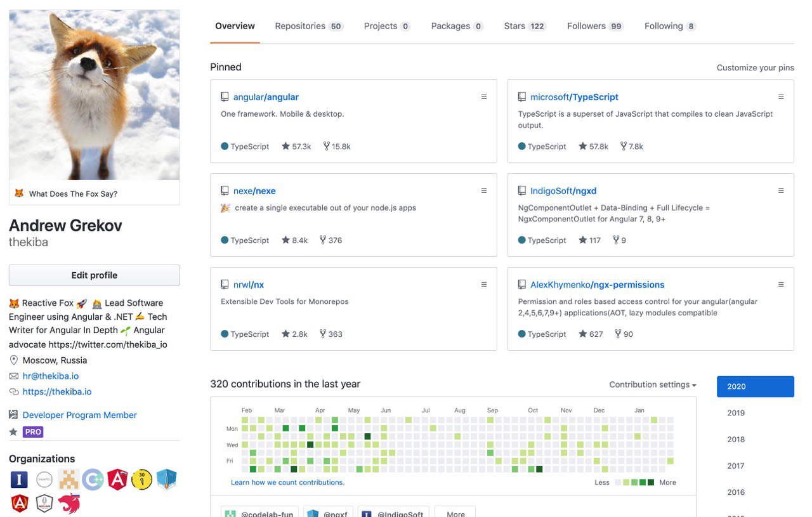Image resolution: width=812 pixels, height=517 pixels.
Task: Open the SmolePEC circular organization avatar
Action: click(44, 480)
